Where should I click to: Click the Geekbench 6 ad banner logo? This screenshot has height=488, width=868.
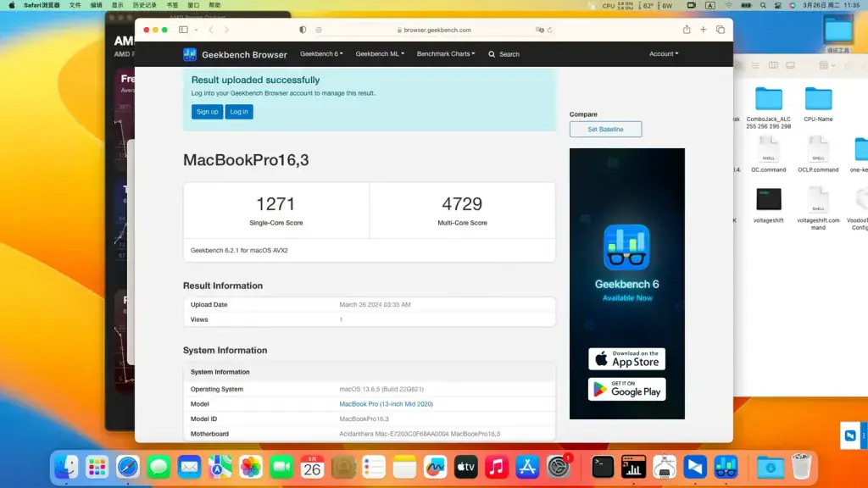(626, 247)
